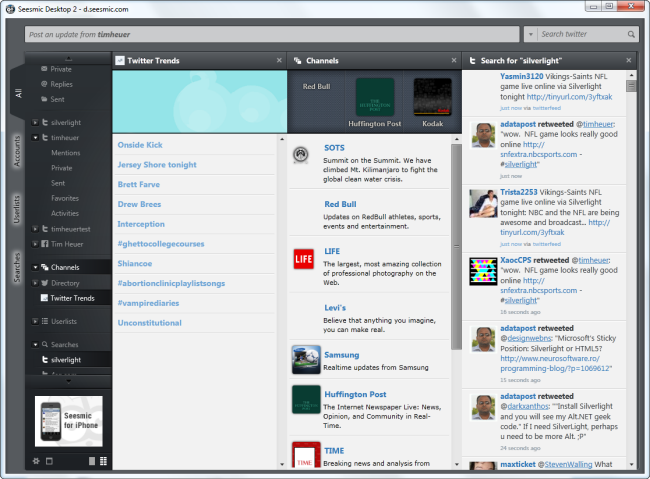Select Kodak featured channel tile
The width and height of the screenshot is (650, 479).
point(432,102)
